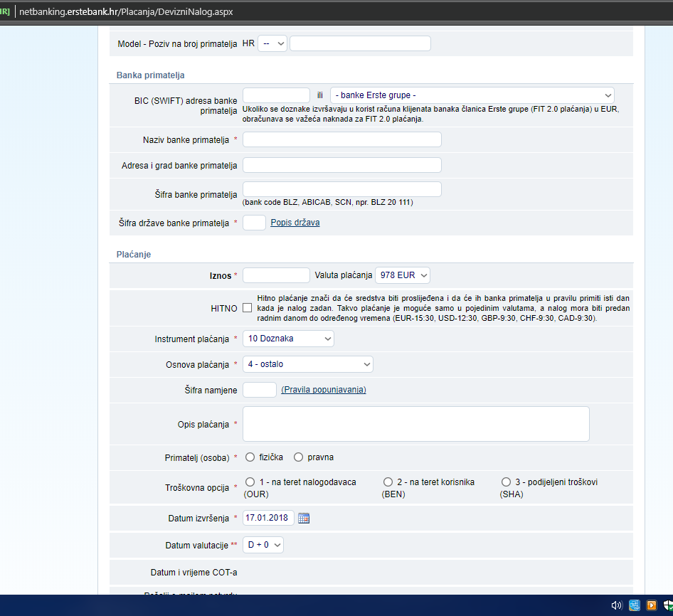Viewport: 673px width, 616px height.
Task: Enable the HITNO urgent payment checkbox
Action: click(248, 308)
